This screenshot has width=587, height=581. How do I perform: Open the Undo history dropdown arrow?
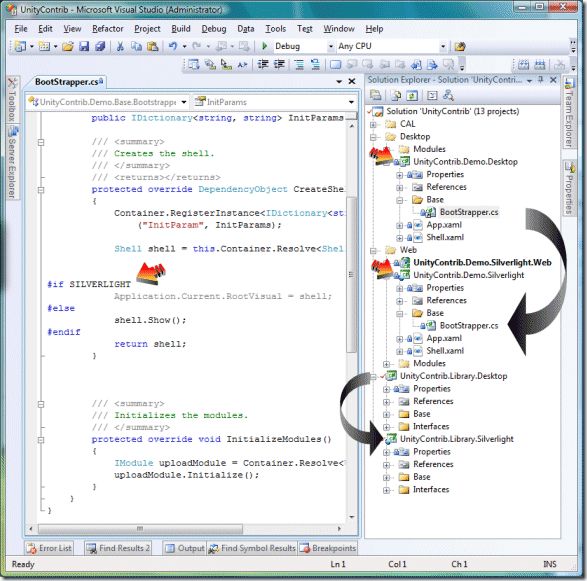185,46
